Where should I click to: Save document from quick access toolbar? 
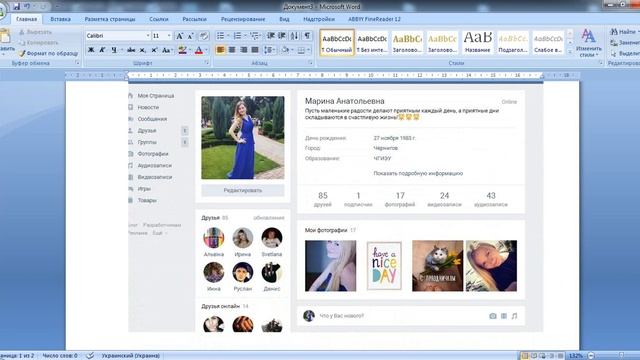[16, 6]
